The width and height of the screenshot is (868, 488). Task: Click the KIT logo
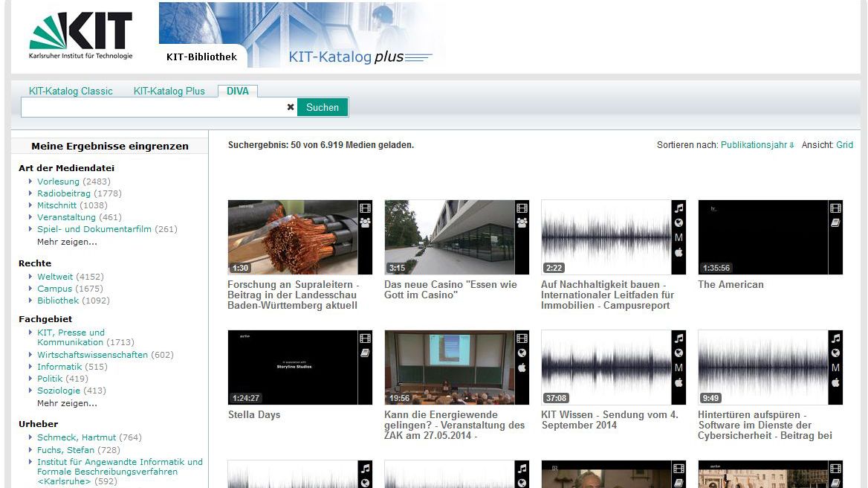pos(81,36)
